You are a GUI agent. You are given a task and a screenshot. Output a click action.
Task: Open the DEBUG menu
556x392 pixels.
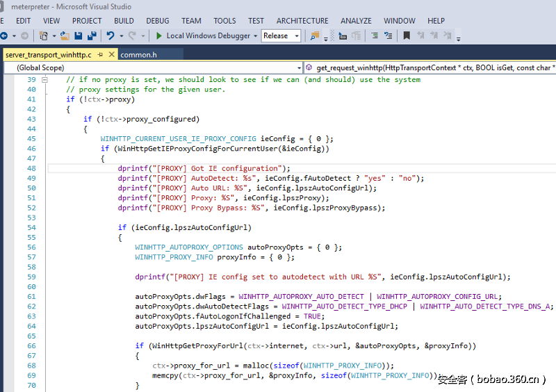[x=158, y=21]
